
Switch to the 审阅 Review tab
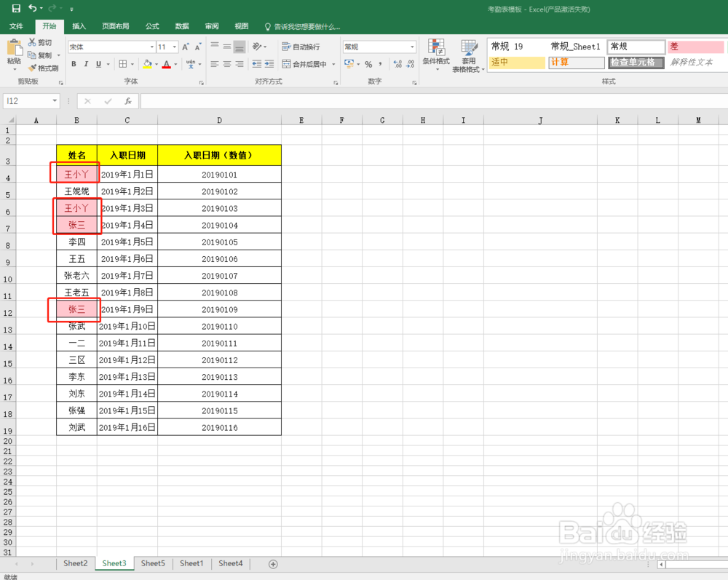(212, 26)
